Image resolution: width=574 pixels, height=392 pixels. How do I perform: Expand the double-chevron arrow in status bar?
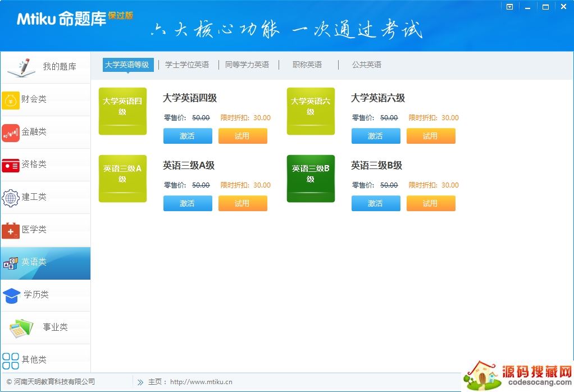[140, 382]
